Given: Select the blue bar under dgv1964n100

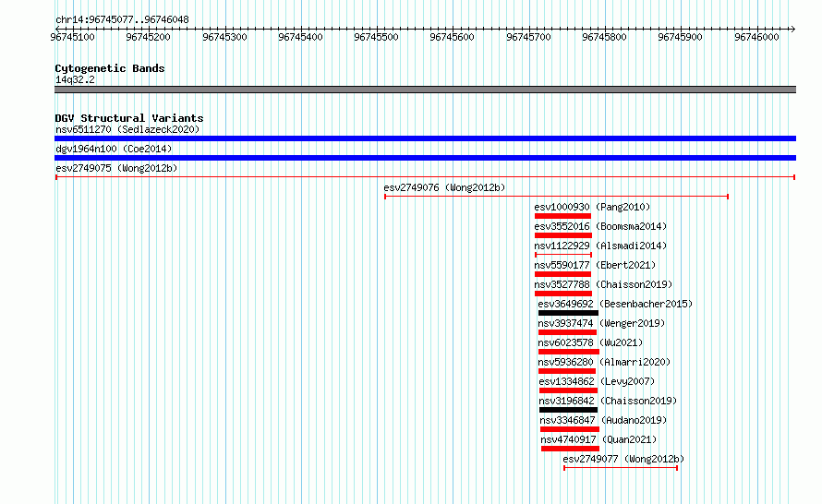Looking at the screenshot, I should coord(425,158).
